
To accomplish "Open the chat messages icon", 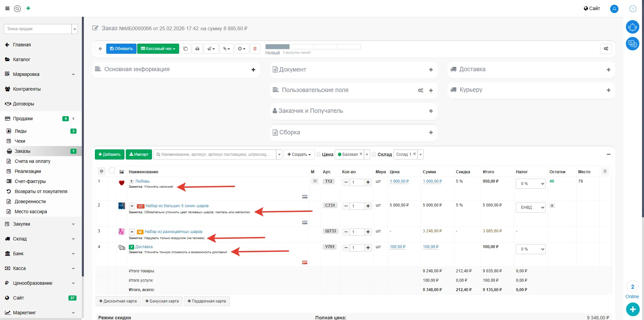I will coord(632,44).
